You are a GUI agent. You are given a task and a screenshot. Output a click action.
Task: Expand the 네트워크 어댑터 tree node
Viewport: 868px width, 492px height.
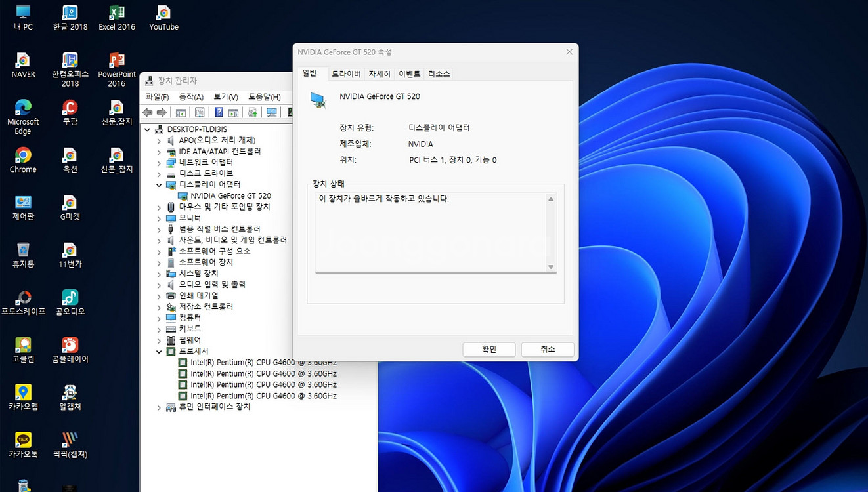(x=159, y=163)
